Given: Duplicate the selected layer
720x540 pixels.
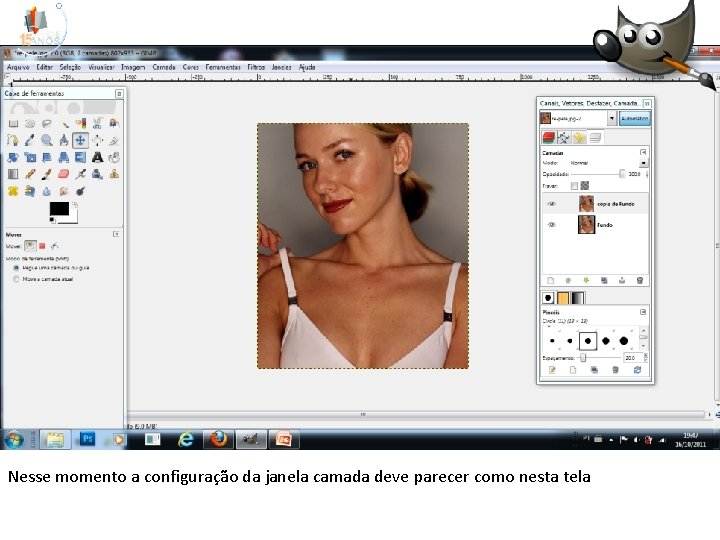Looking at the screenshot, I should click(x=604, y=281).
